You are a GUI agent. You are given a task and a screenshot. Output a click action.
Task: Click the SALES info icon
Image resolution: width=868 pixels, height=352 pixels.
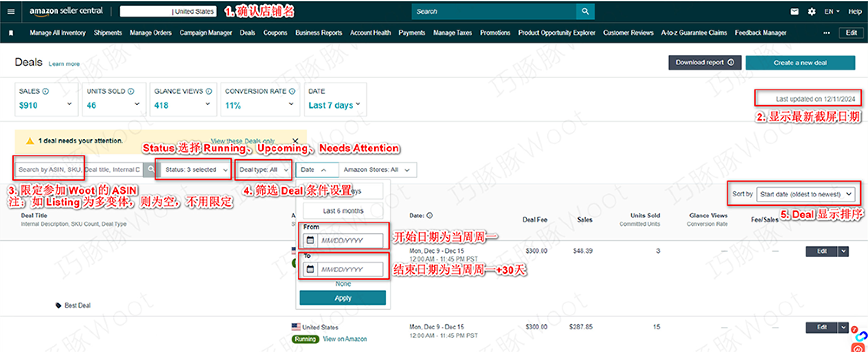[45, 91]
